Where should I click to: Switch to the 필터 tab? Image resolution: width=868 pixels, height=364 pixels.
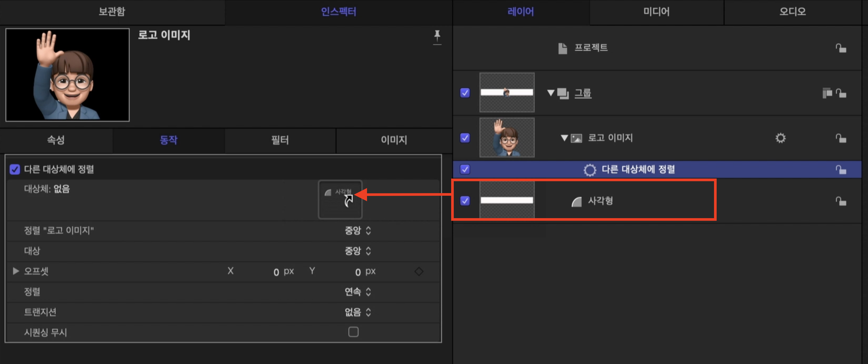[x=280, y=140]
